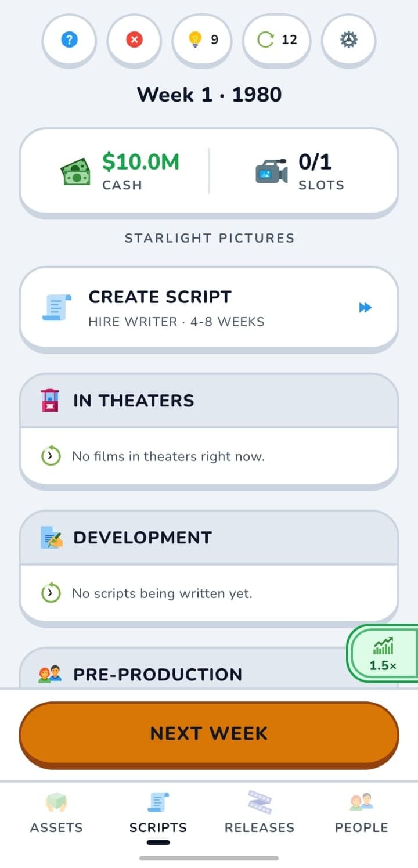Tap the movie camera slots icon

[x=272, y=172]
